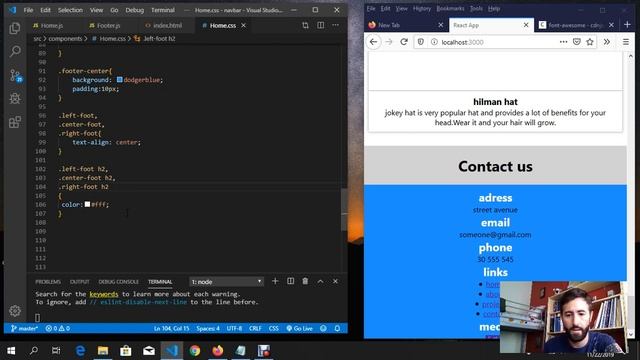Click the 'keywords' link in terminal

[x=104, y=294]
